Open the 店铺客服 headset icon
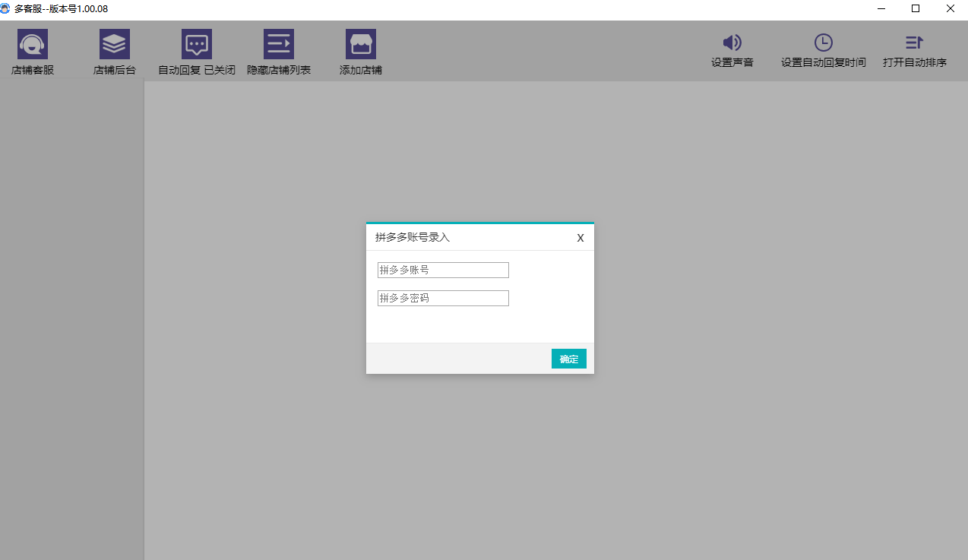 click(33, 44)
